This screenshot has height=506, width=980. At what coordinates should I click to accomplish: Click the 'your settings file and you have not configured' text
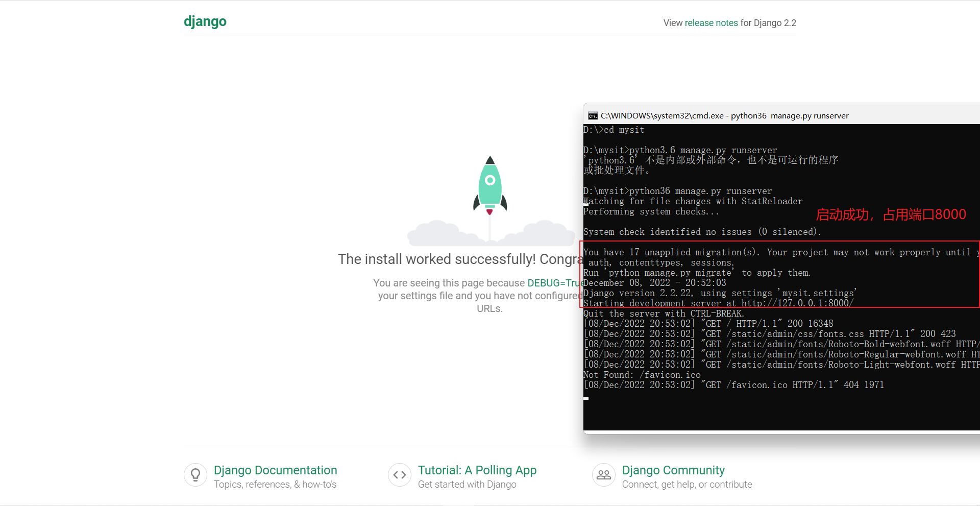[x=480, y=296]
